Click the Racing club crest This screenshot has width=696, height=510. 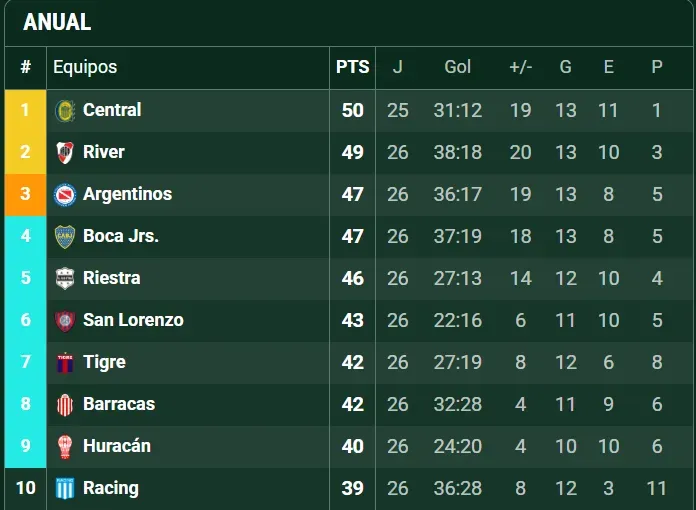click(x=65, y=488)
